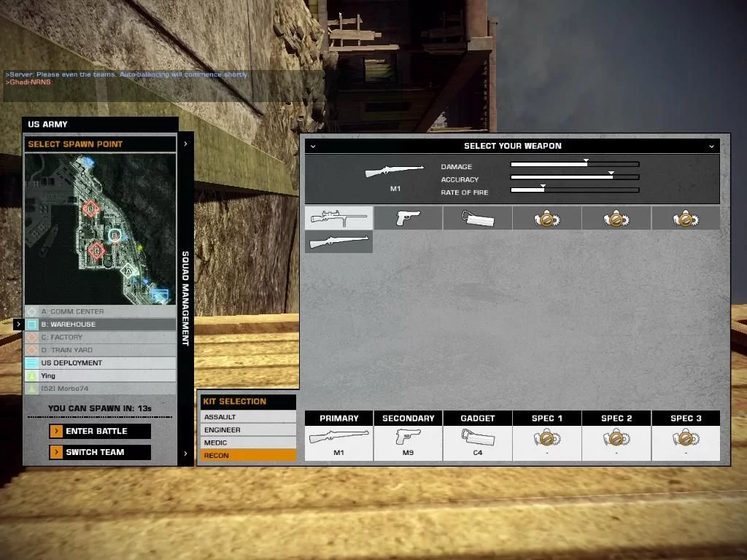
Task: Click flag B marker on the minimap
Action: tap(115, 236)
